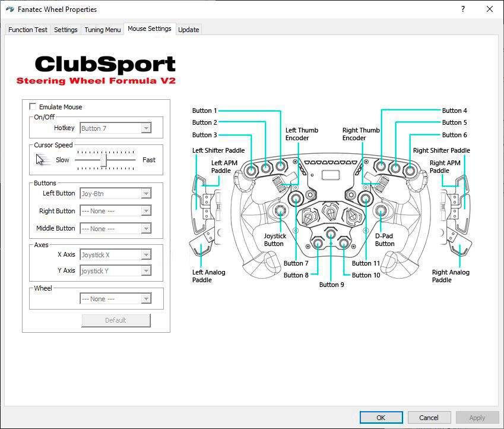Enable the Emulate Mouse checkbox
The image size is (504, 429).
[33, 106]
